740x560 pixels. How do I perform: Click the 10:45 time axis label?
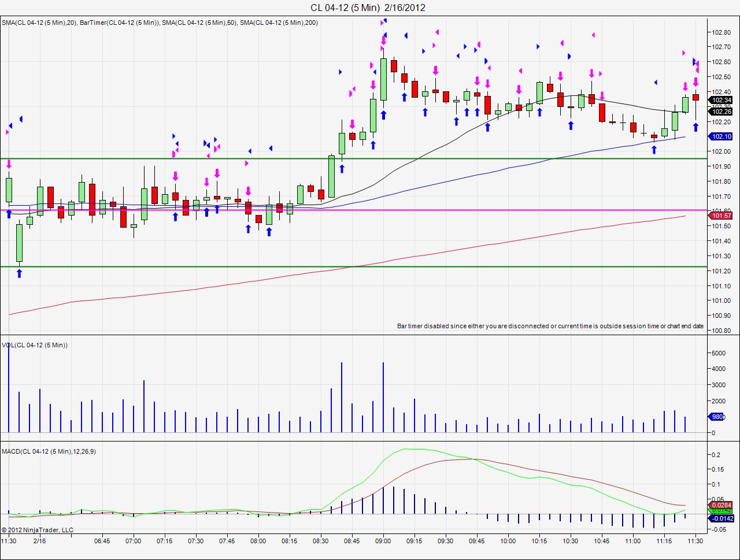point(602,541)
